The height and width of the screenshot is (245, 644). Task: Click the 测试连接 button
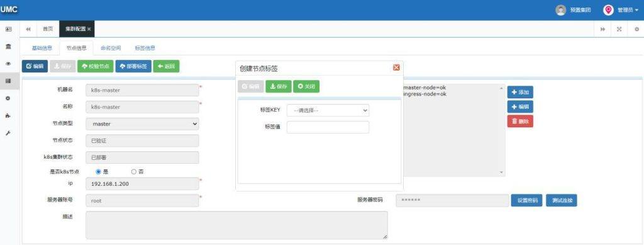562,201
